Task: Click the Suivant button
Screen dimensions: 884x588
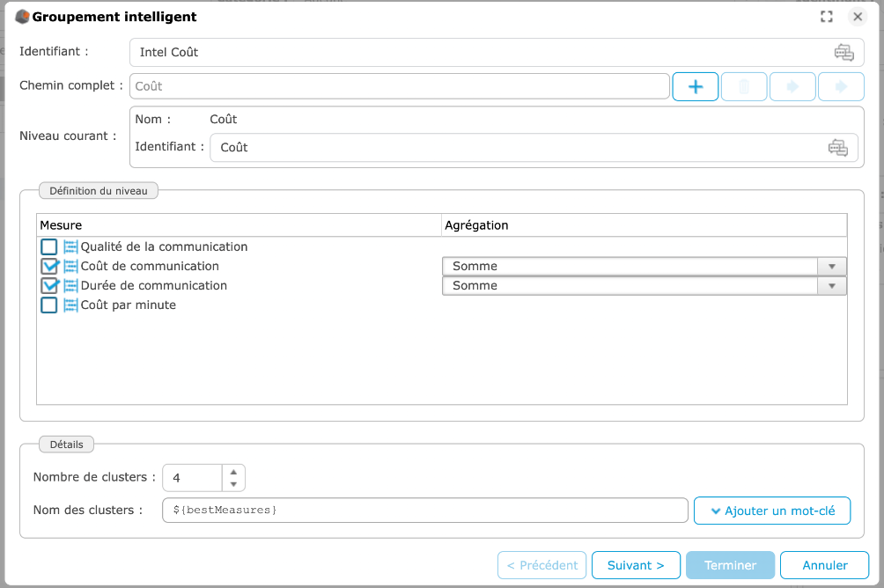Action: [636, 565]
